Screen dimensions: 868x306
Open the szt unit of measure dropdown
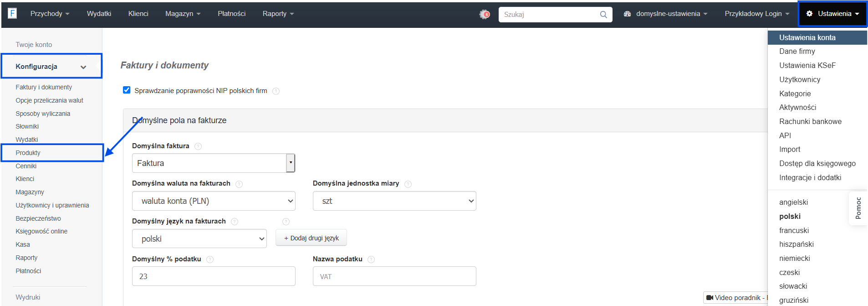tap(394, 201)
